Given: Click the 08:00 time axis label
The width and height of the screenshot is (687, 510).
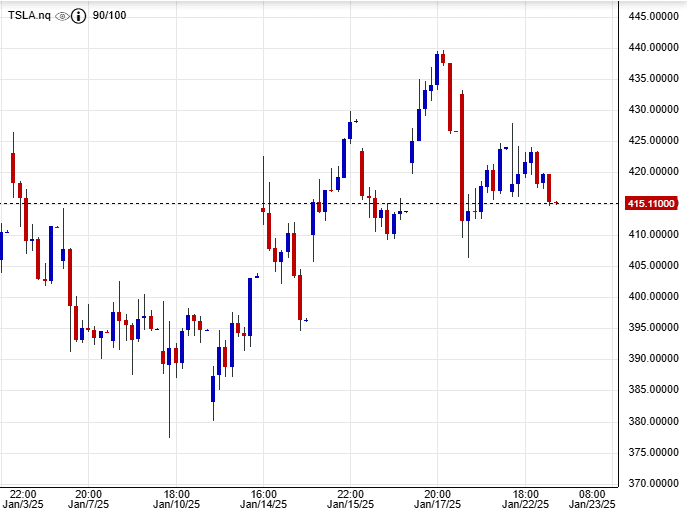Looking at the screenshot, I should (x=592, y=493).
